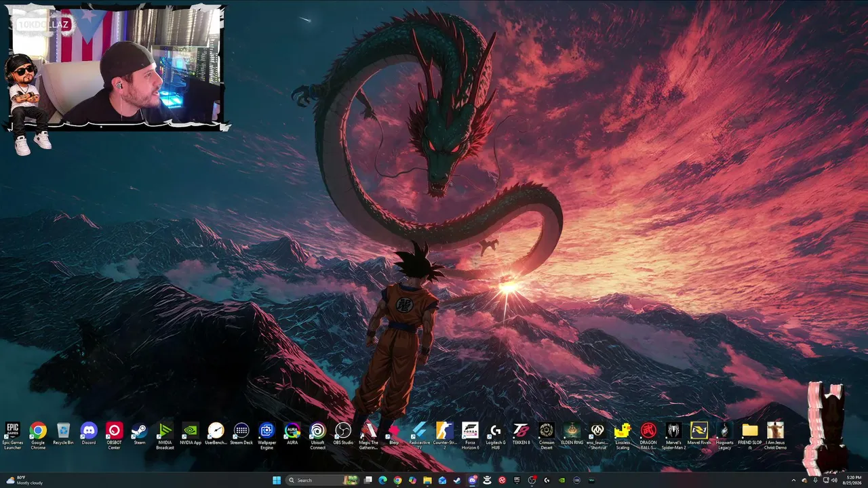Select the Forza Horizon 6 desktop icon
The width and height of the screenshot is (868, 488).
tap(470, 435)
